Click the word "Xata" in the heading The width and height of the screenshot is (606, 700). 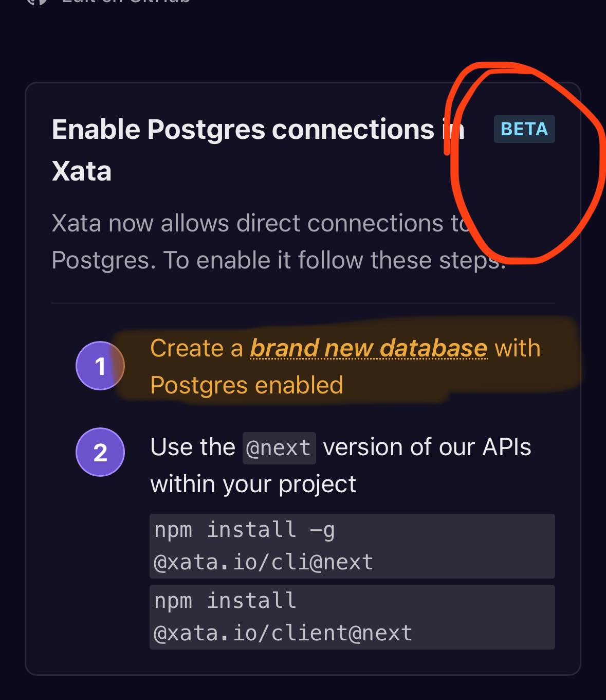coord(82,171)
